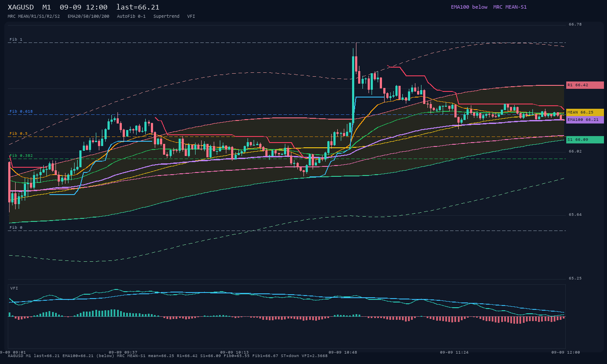607x364 pixels.
Task: Click the red 'R1 66.42' price tag
Action: tap(585, 85)
